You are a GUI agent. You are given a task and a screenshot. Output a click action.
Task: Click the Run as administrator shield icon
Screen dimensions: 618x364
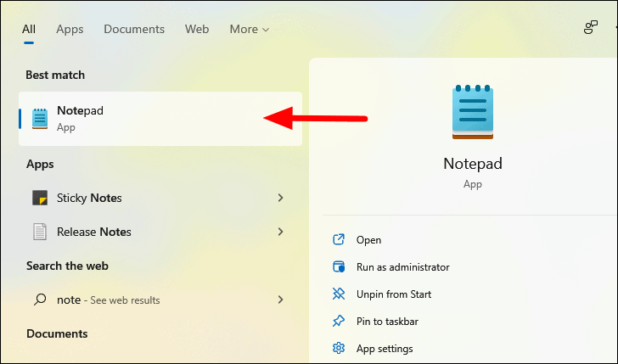coord(339,266)
